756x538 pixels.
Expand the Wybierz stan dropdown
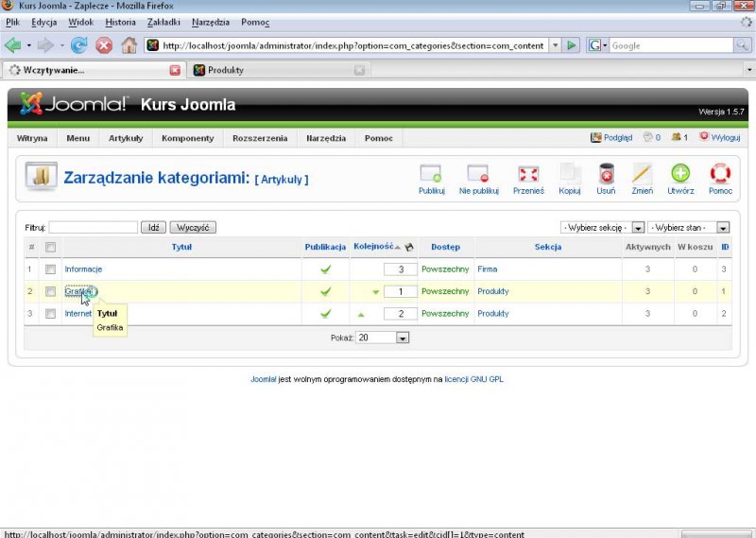pos(689,228)
